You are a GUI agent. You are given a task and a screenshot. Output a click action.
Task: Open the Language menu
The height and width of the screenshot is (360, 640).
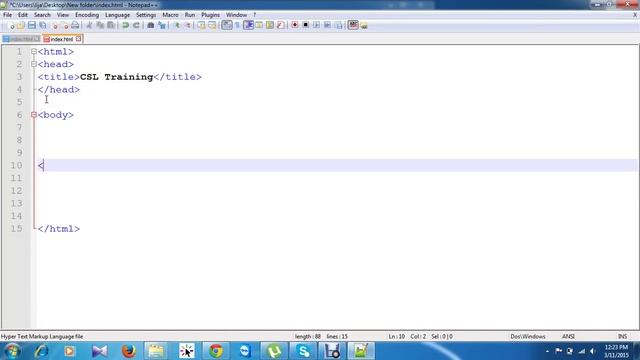pos(118,15)
